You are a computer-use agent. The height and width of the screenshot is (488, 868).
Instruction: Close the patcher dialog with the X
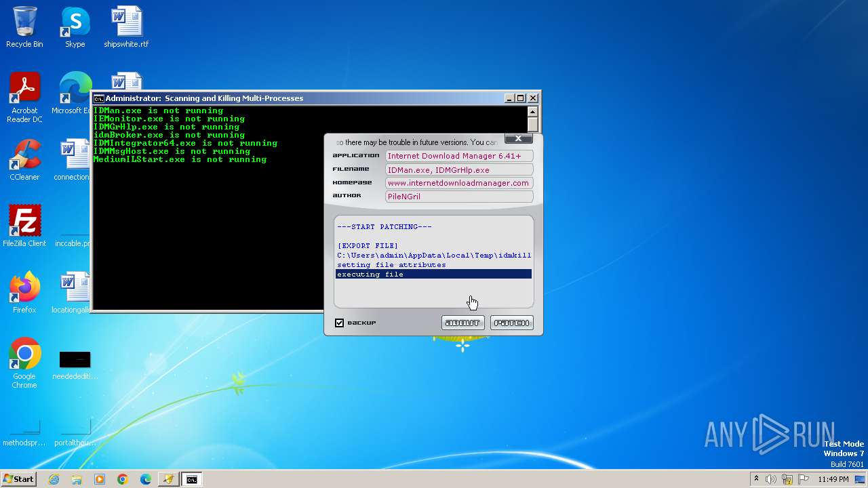tap(519, 139)
